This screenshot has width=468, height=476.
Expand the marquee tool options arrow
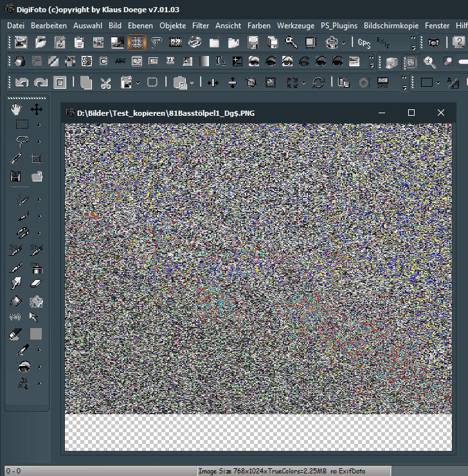pyautogui.click(x=39, y=125)
